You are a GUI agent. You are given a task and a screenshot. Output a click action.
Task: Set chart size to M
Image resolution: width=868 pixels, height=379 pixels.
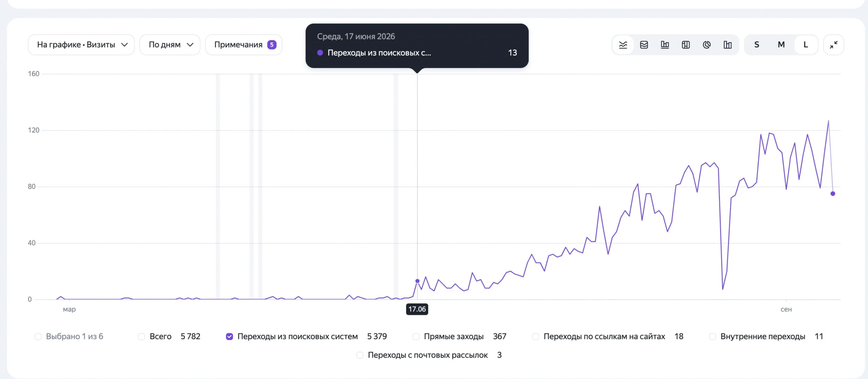click(781, 45)
